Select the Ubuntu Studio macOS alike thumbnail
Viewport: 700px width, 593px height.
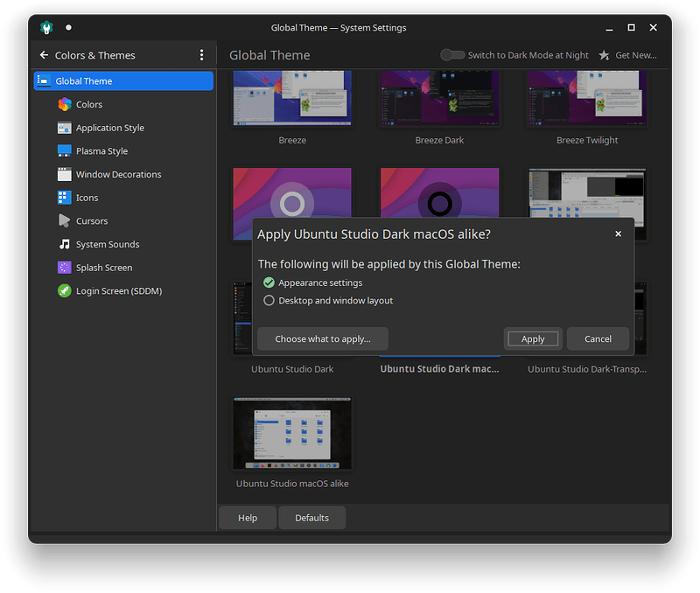292,434
